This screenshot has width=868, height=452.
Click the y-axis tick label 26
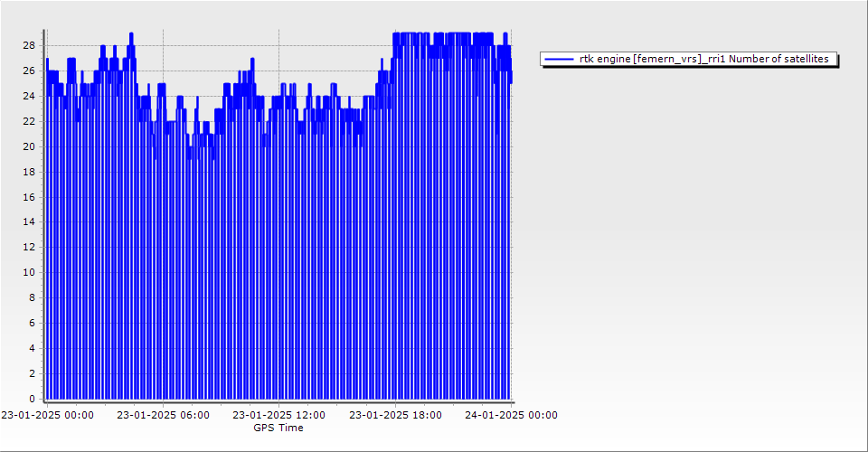(x=29, y=71)
